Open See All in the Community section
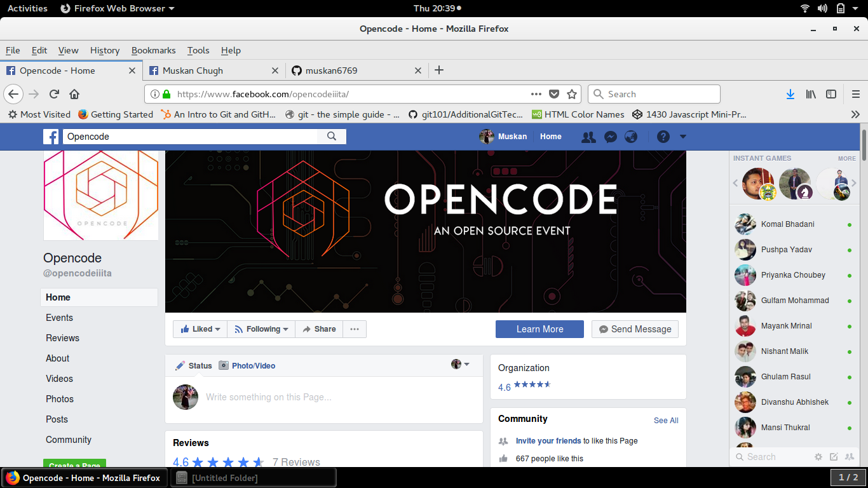Screen dimensions: 868x488 [x=665, y=420]
